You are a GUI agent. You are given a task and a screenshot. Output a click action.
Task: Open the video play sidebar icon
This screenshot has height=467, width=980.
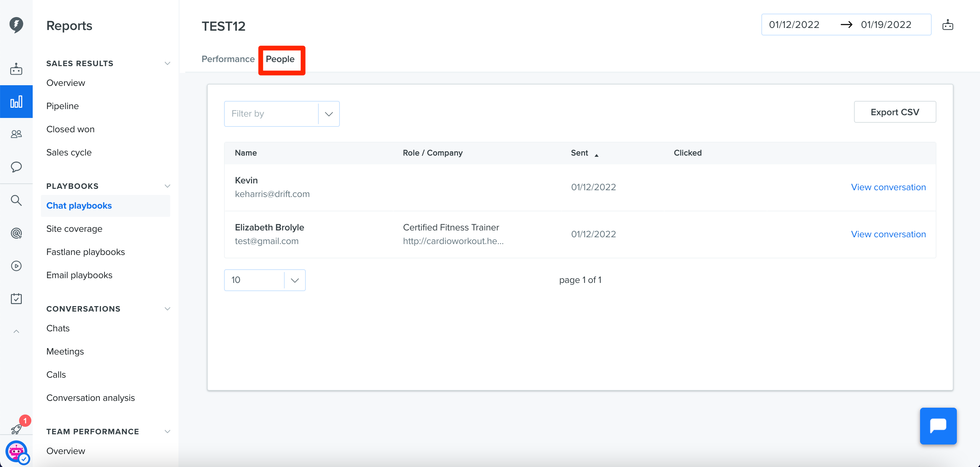pyautogui.click(x=16, y=266)
